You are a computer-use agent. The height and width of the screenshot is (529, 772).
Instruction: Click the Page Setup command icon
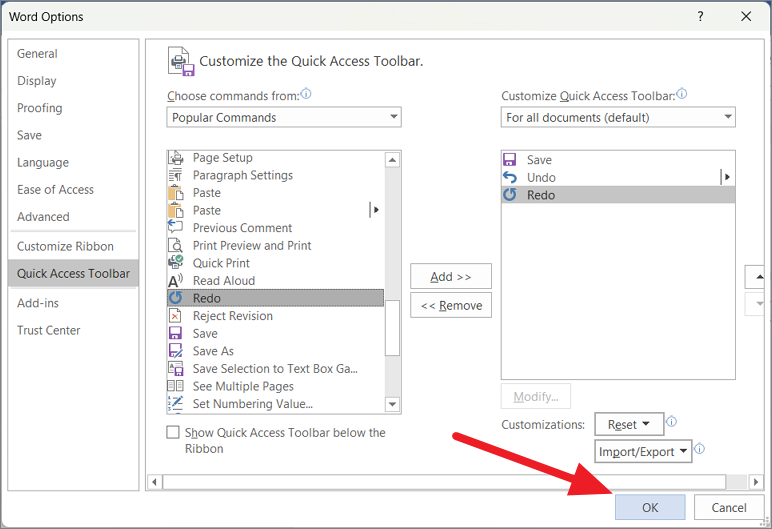click(x=176, y=158)
